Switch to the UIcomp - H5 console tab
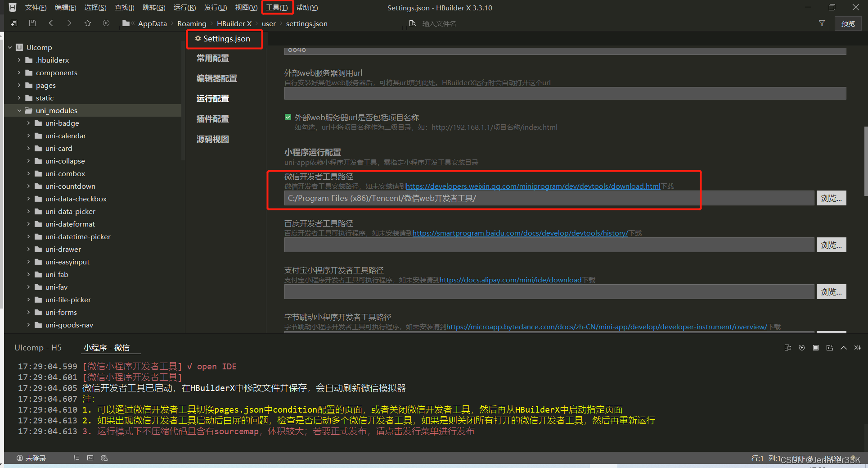Viewport: 868px width, 468px height. (38, 348)
